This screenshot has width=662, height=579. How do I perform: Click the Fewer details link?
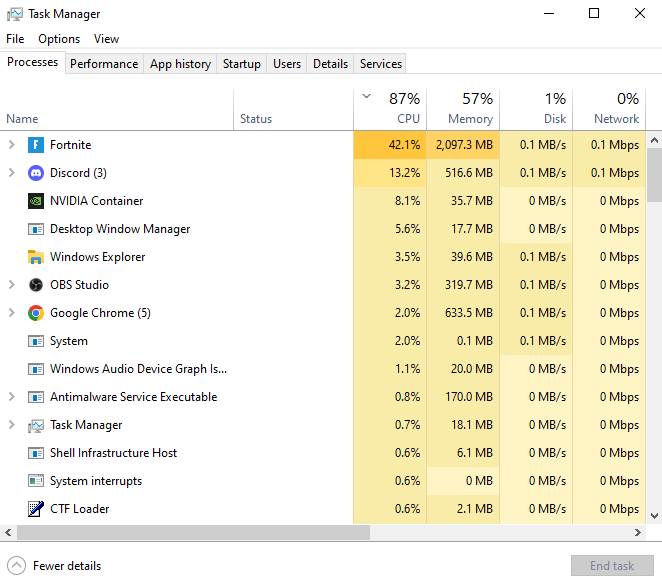coord(67,566)
